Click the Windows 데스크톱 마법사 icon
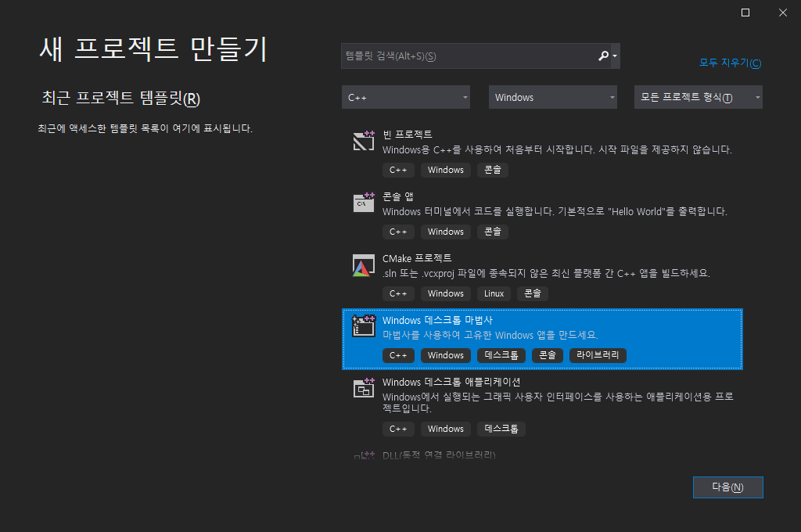This screenshot has height=532, width=801. point(364,326)
